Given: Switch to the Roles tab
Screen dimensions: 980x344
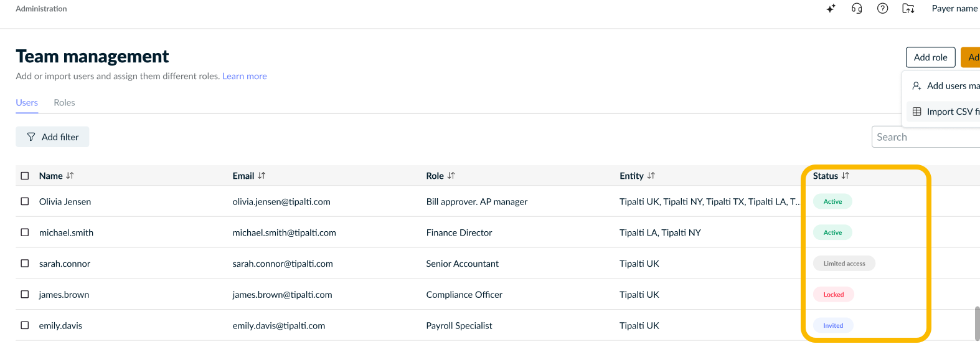Looking at the screenshot, I should coord(64,103).
